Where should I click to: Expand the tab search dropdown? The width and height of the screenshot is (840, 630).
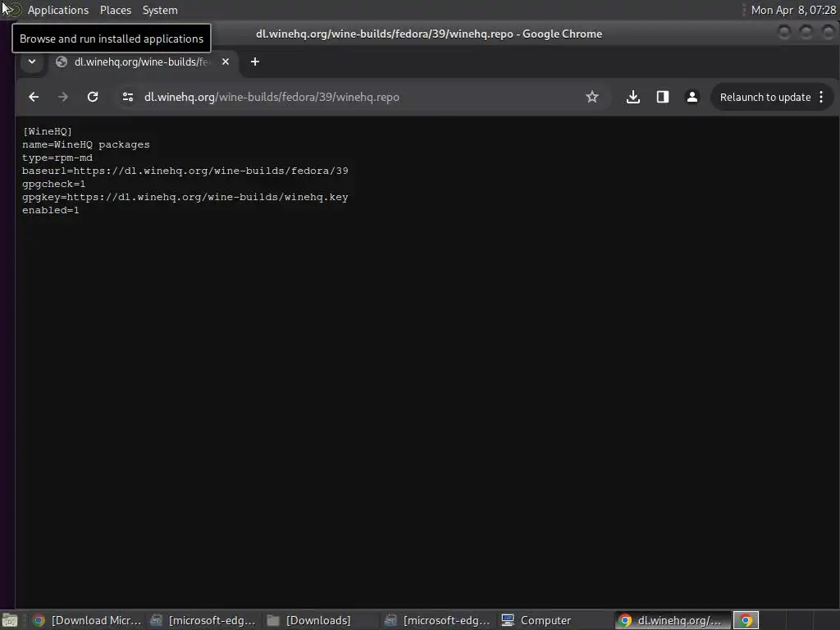(32, 62)
